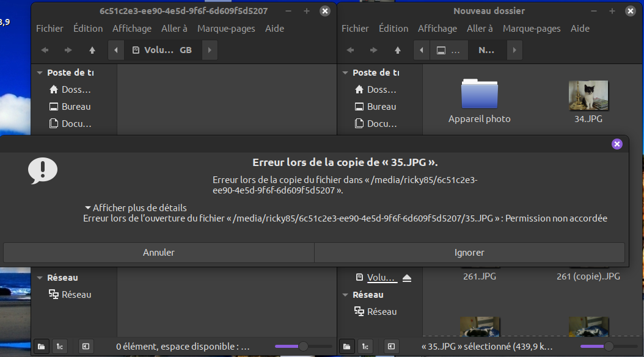The height and width of the screenshot is (357, 644).
Task: Hide sidebar button in Nouveau dossier status bar
Action: (x=392, y=347)
